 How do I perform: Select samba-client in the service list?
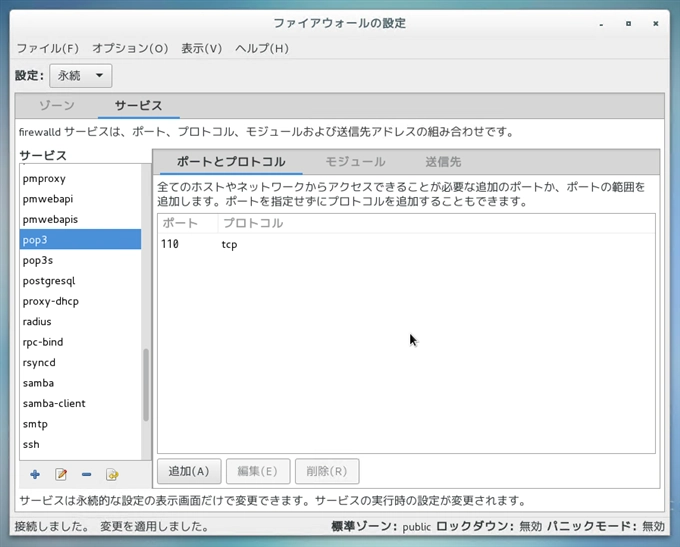[x=80, y=403]
